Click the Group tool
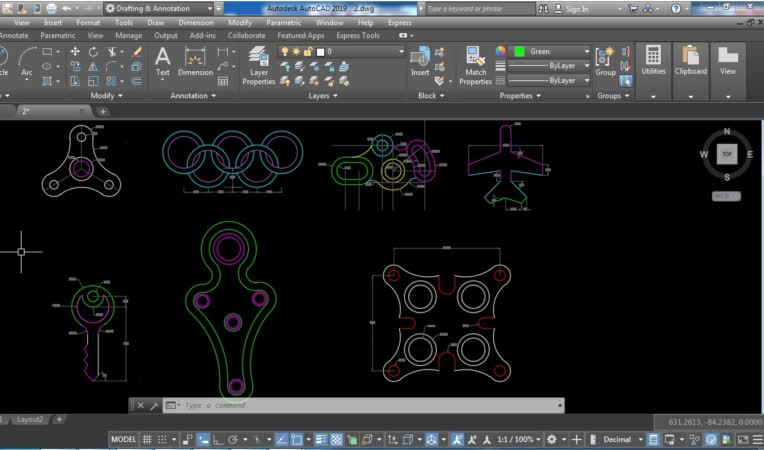764x450 pixels. [606, 61]
